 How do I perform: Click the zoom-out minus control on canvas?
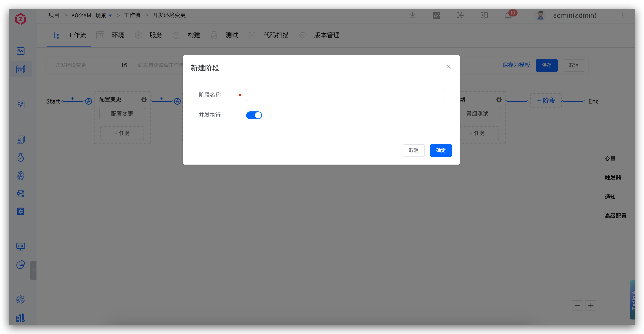pos(577,305)
